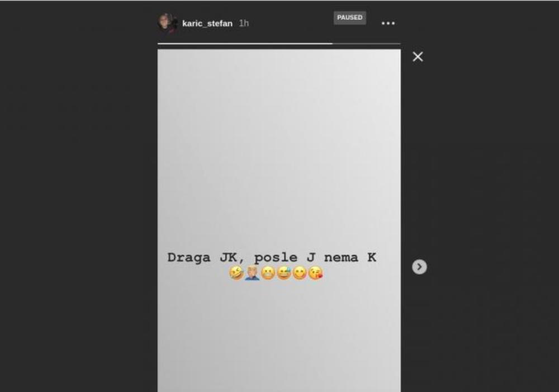Screen dimensions: 559x392
Task: Click the 'posle J' text in the story
Action: point(285,258)
